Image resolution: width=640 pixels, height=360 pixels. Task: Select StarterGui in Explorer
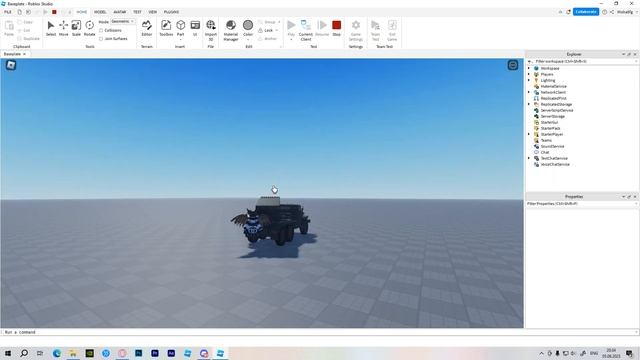tap(549, 122)
